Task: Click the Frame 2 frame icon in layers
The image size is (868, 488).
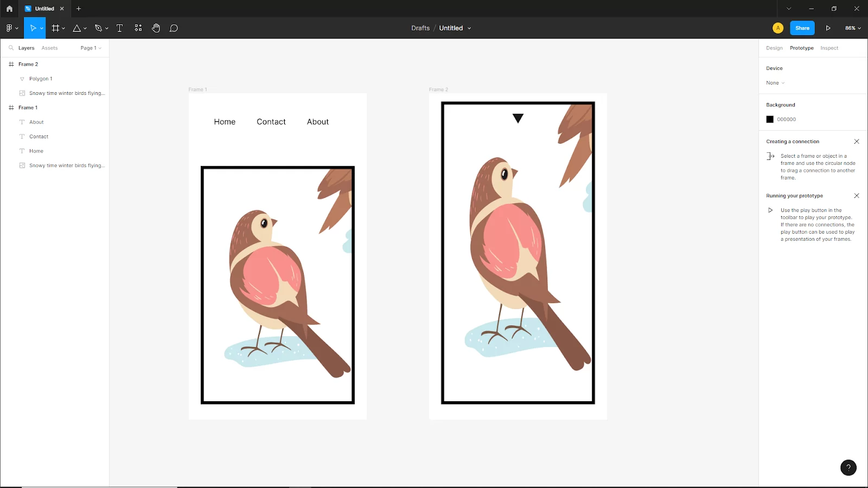Action: (x=11, y=64)
